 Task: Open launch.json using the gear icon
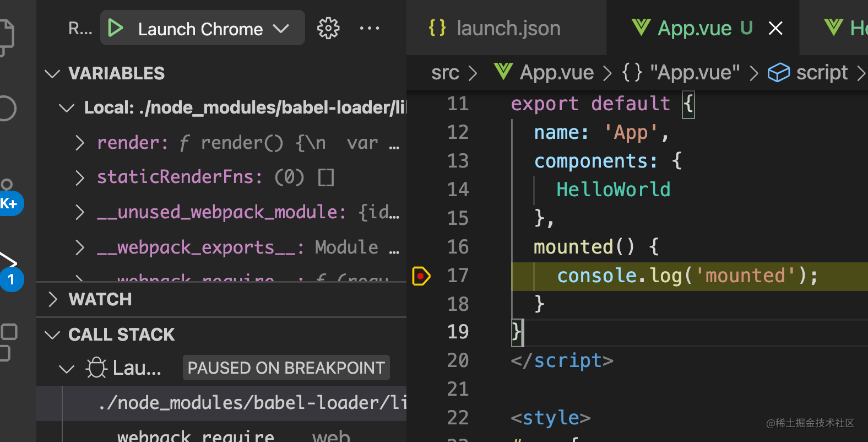click(328, 28)
